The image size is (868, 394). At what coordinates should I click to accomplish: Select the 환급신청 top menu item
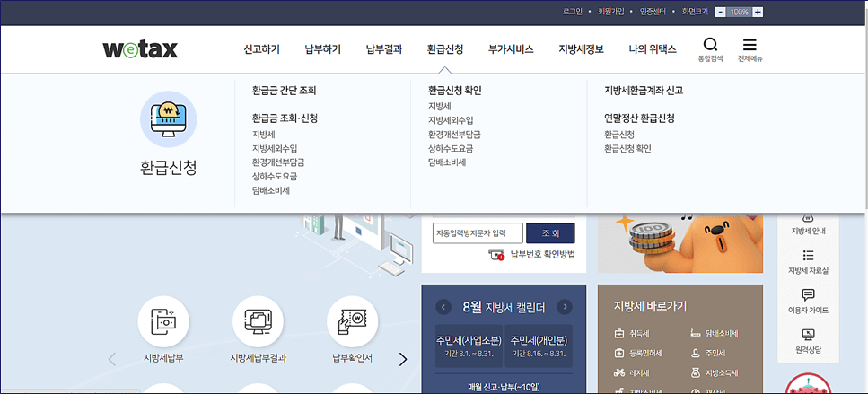tap(445, 49)
